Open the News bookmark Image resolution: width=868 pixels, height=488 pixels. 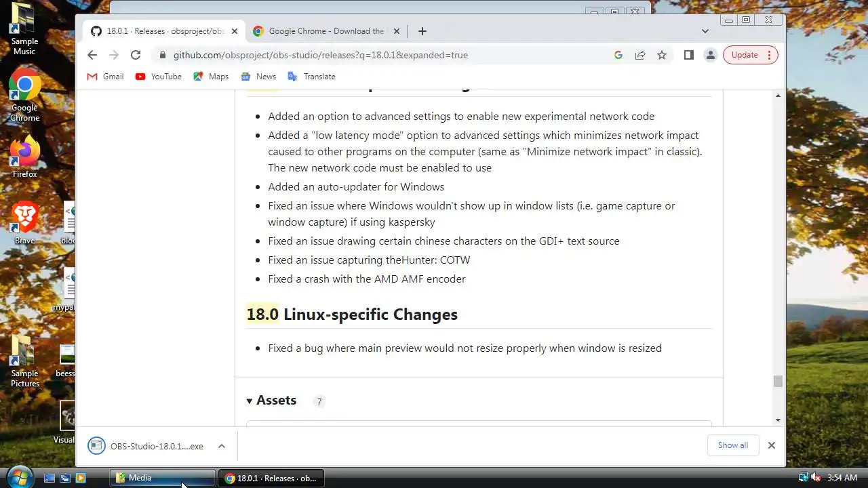(258, 77)
